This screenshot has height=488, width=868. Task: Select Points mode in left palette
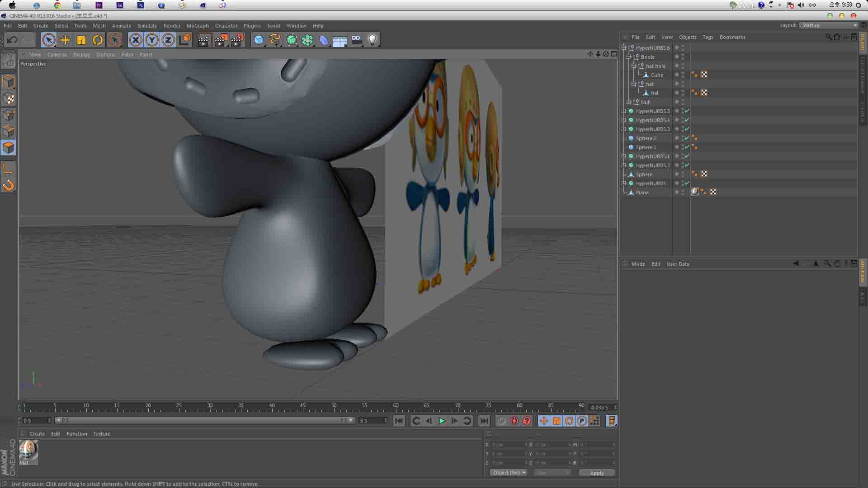pyautogui.click(x=8, y=115)
